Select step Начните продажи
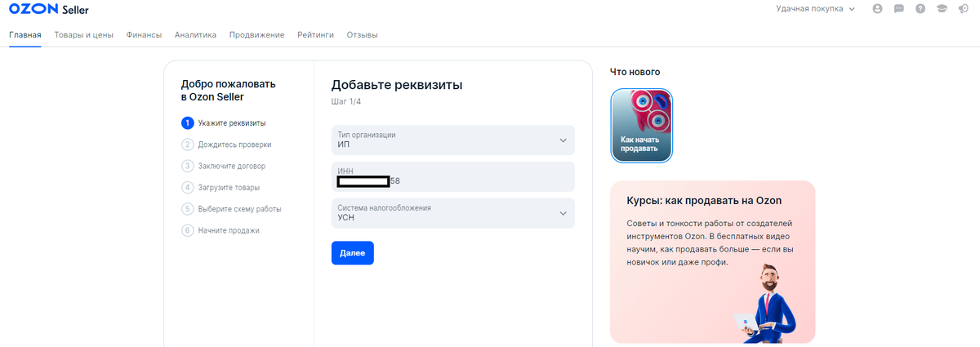This screenshot has height=347, width=980. [229, 230]
